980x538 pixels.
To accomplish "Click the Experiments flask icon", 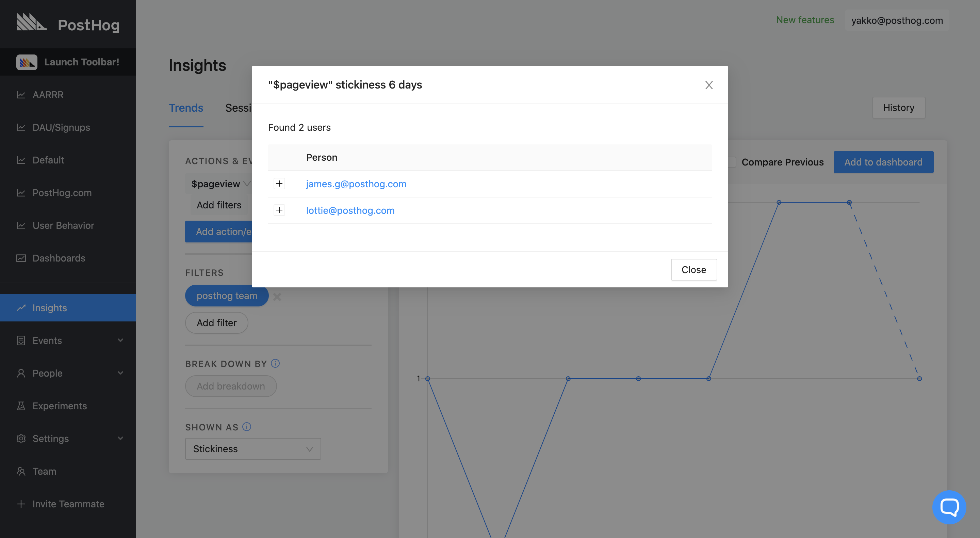I will coord(21,406).
